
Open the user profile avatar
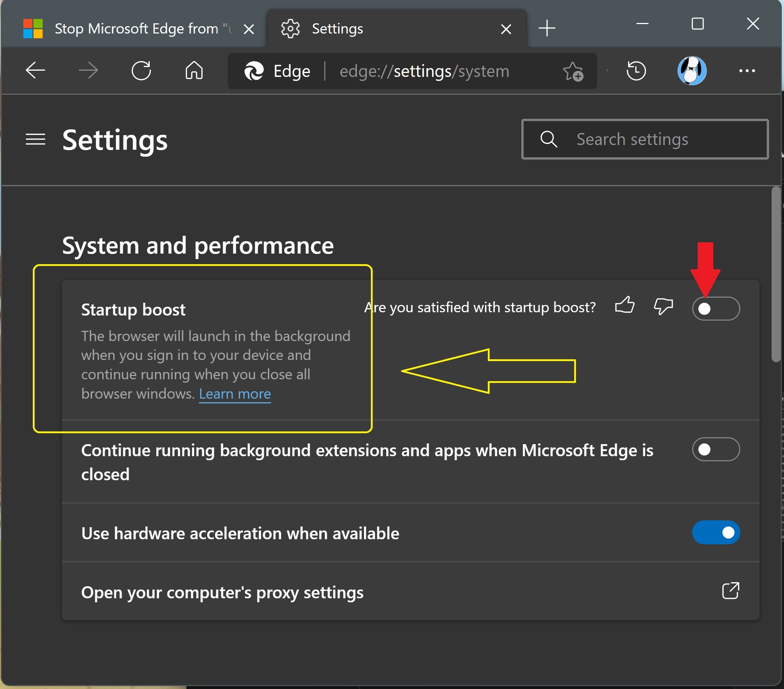[692, 71]
